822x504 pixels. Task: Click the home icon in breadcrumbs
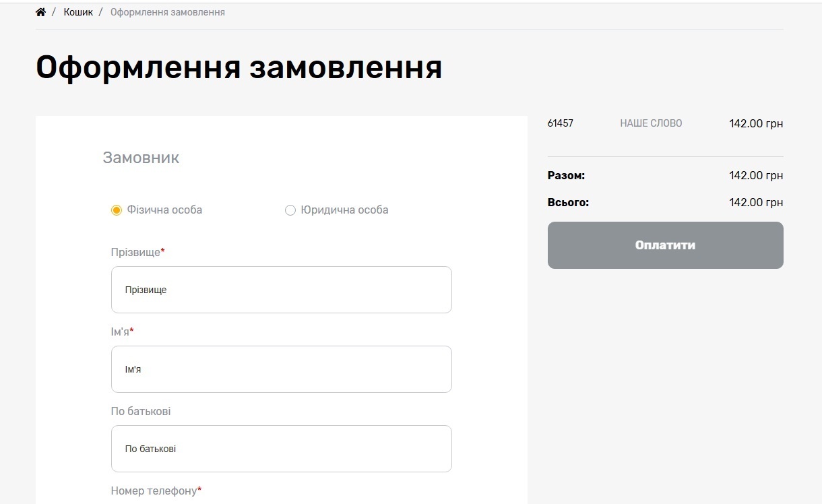pos(40,12)
